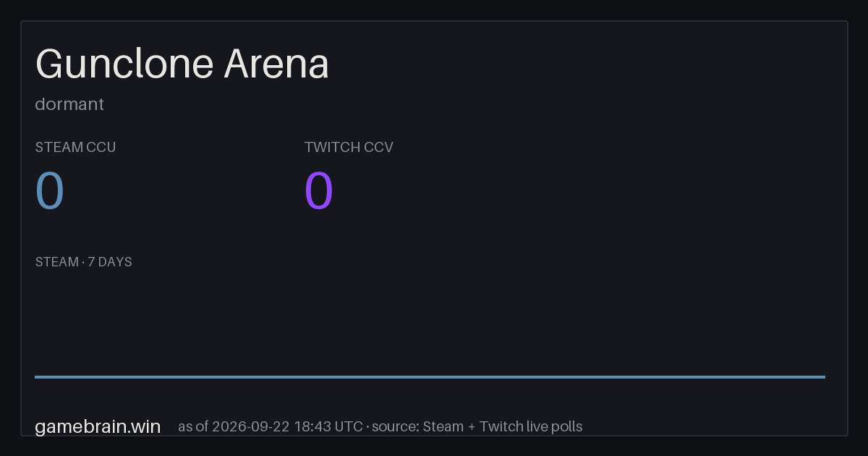Click the word Arena in the title
Screen dimensions: 868x456
(276, 64)
